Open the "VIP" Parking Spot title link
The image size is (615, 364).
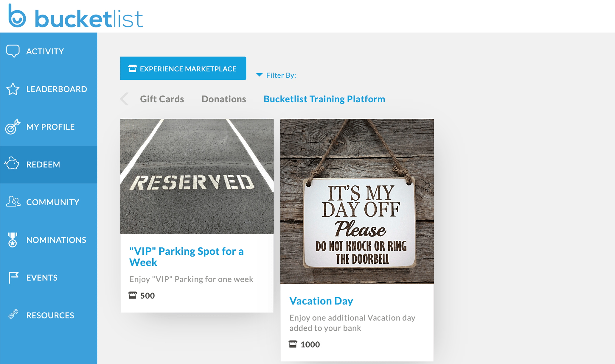(187, 257)
